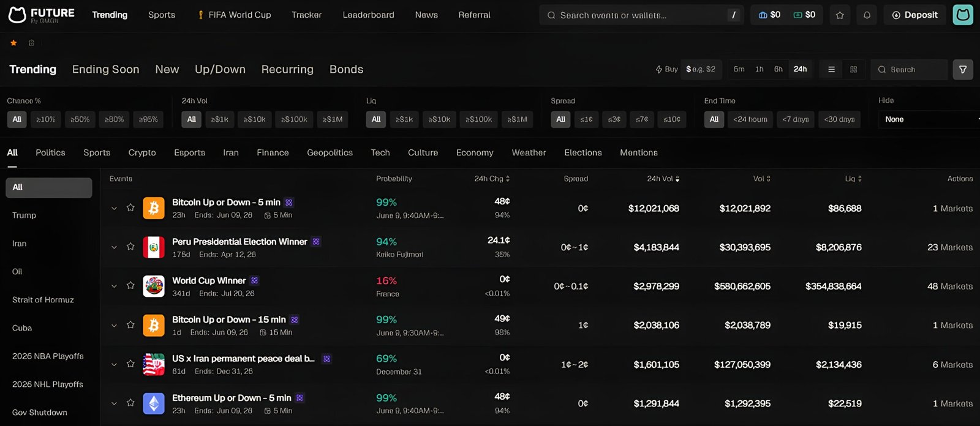Viewport: 980px width, 426px height.
Task: Select the 5m timeframe
Action: pos(739,69)
